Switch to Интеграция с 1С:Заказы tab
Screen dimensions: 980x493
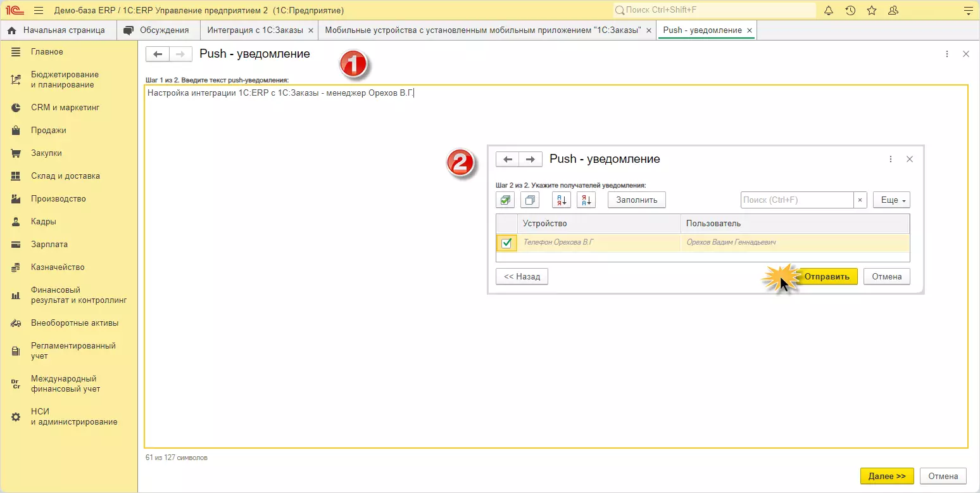(255, 30)
